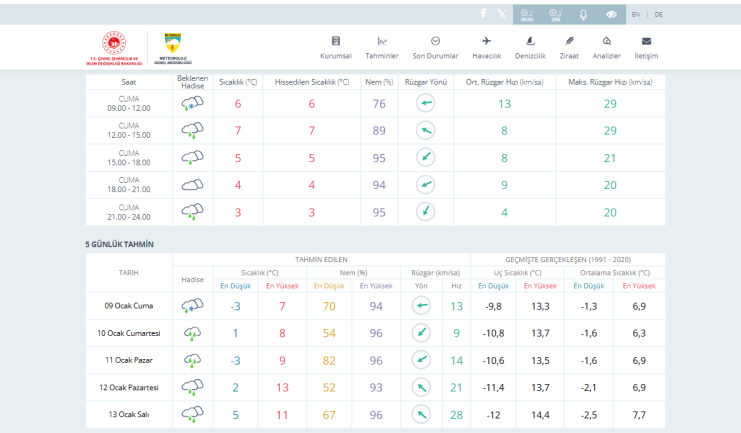This screenshot has width=741, height=433.
Task: Open the X (Twitter) icon
Action: tap(502, 14)
